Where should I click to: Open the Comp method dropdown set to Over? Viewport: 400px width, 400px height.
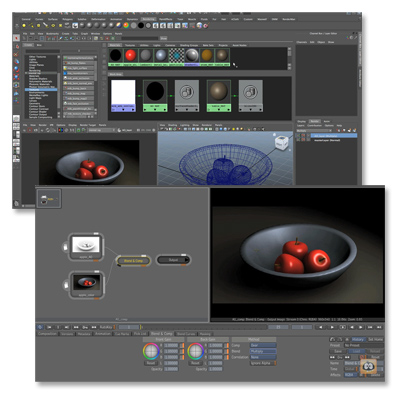point(263,345)
